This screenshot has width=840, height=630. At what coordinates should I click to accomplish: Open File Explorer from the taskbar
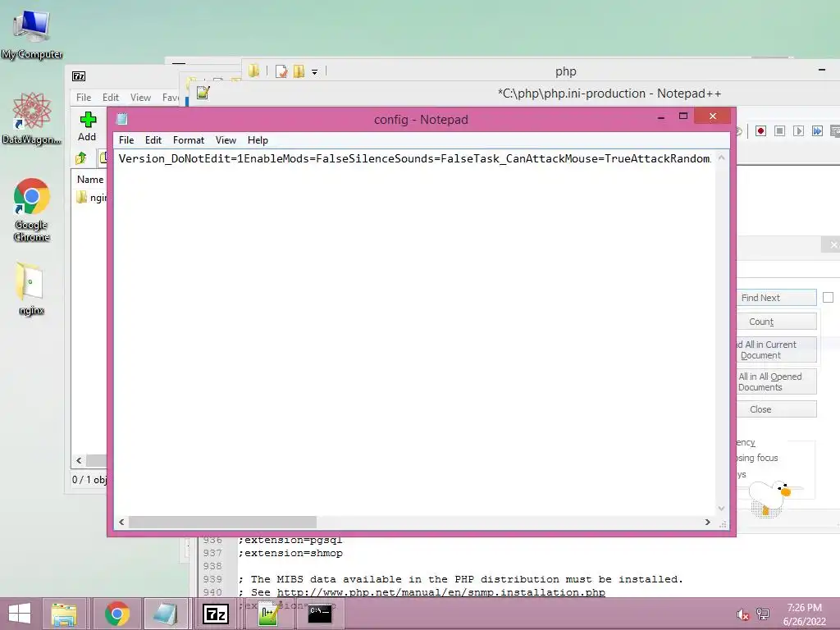click(x=64, y=614)
